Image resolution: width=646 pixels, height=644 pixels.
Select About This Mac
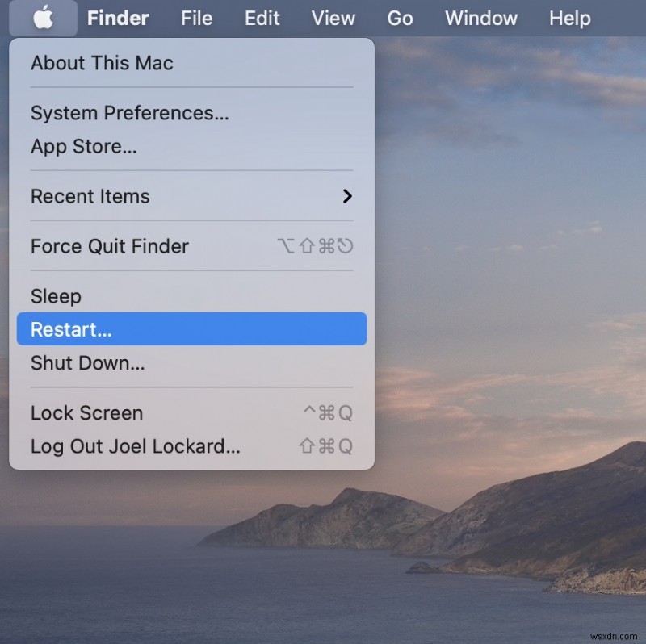101,63
